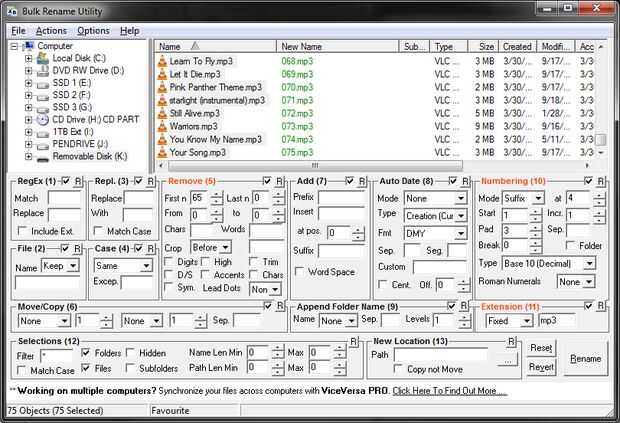Click the VLC icon beside Pink Panther Theme.mp3
620x423 pixels.
(x=162, y=87)
